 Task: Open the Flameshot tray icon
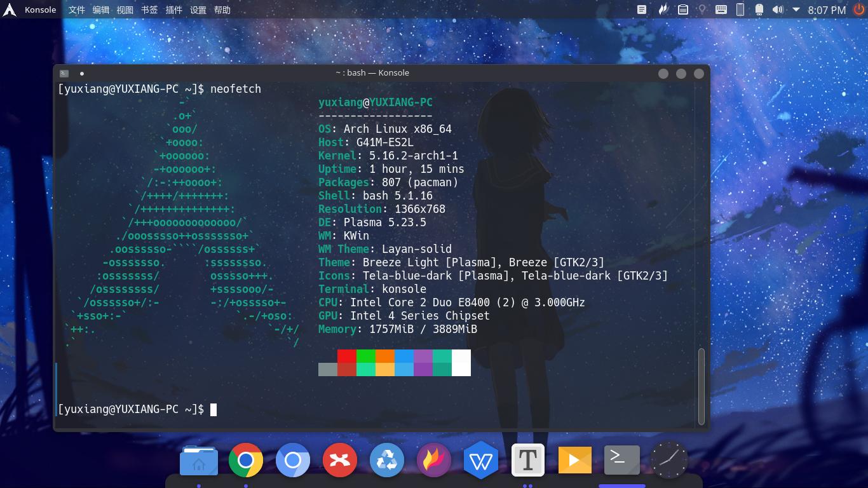[x=663, y=10]
